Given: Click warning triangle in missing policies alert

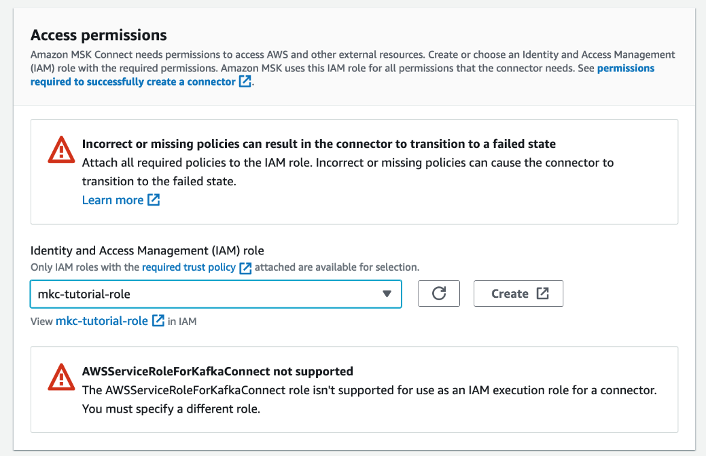Looking at the screenshot, I should (61, 151).
